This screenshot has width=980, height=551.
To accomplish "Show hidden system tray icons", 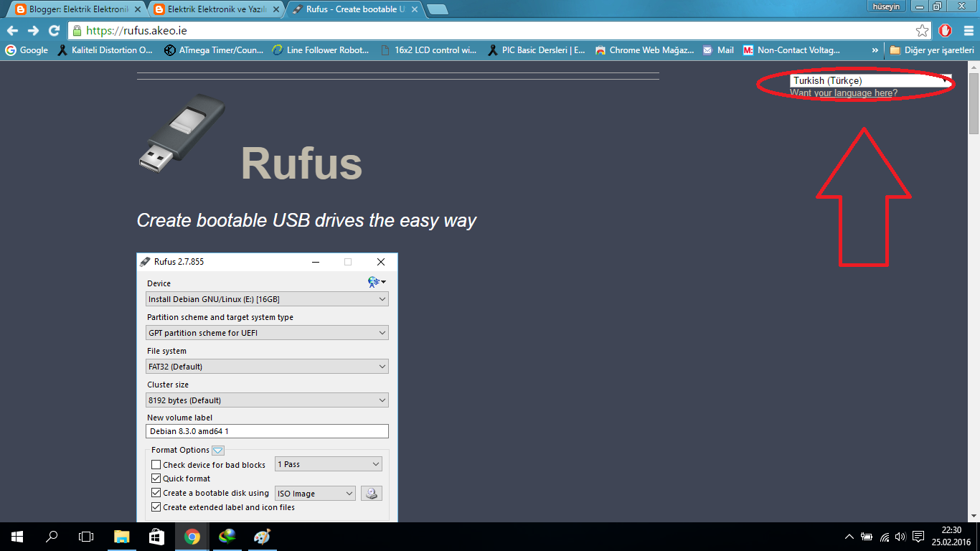I will [x=849, y=537].
